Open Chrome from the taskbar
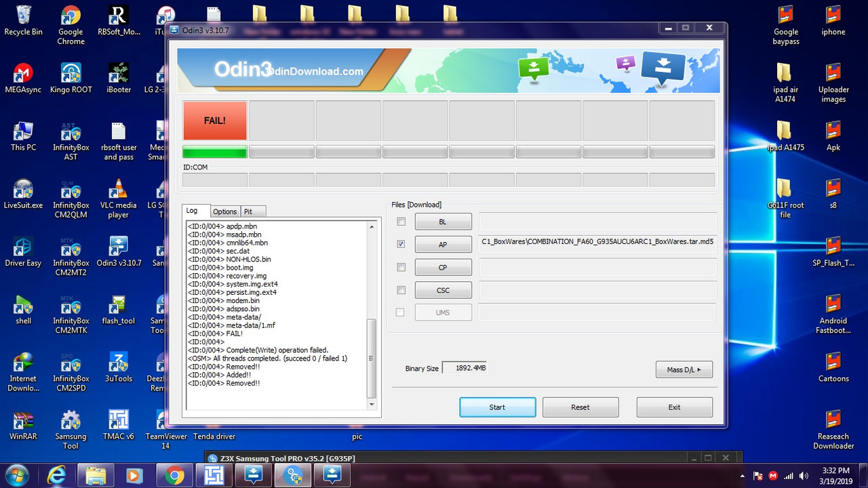 [x=174, y=476]
